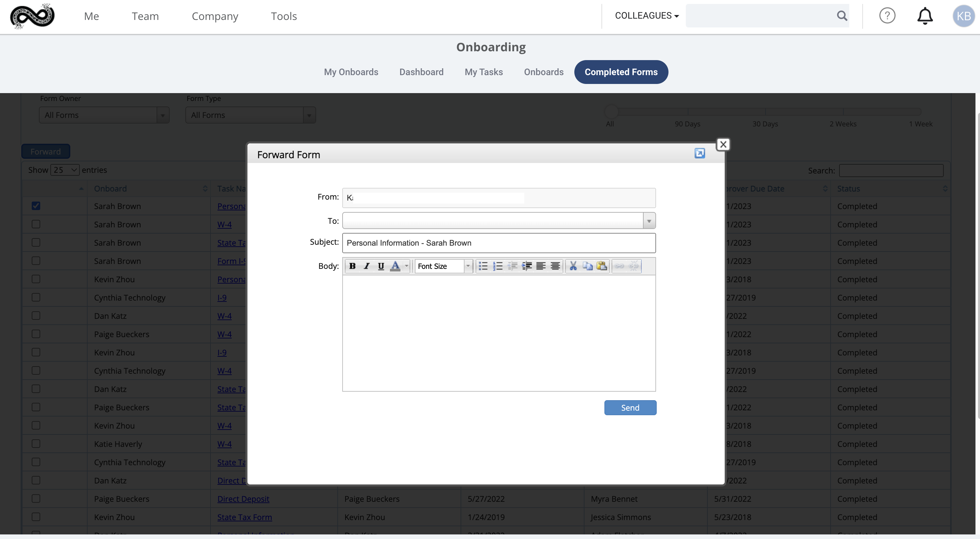The width and height of the screenshot is (980, 539).
Task: Sort table by Status column arrows
Action: 945,188
